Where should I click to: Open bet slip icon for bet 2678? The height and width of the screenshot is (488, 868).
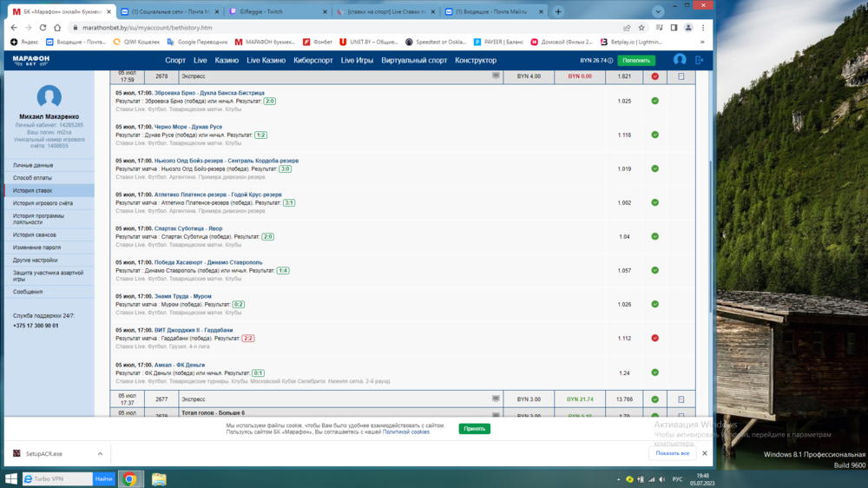click(x=681, y=76)
